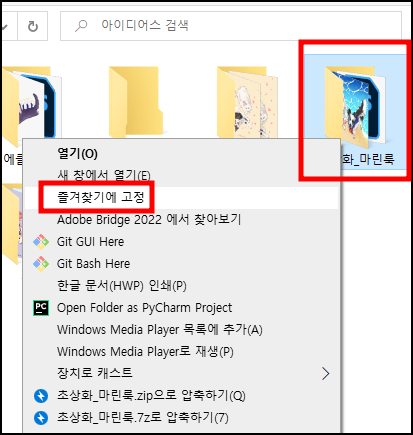Click the Git Bash Here icon
Screen dimensions: 413x435
41,264
